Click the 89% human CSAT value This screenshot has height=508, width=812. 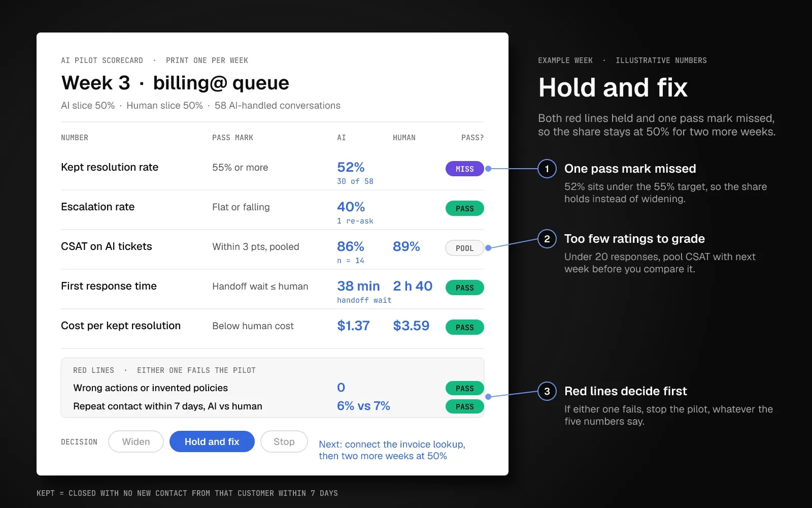click(407, 246)
